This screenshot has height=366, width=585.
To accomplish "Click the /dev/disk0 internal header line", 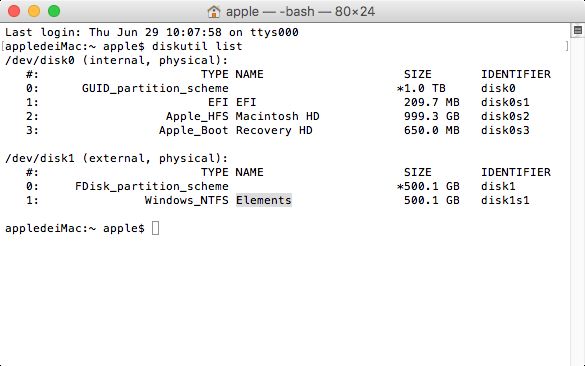I will tap(116, 60).
